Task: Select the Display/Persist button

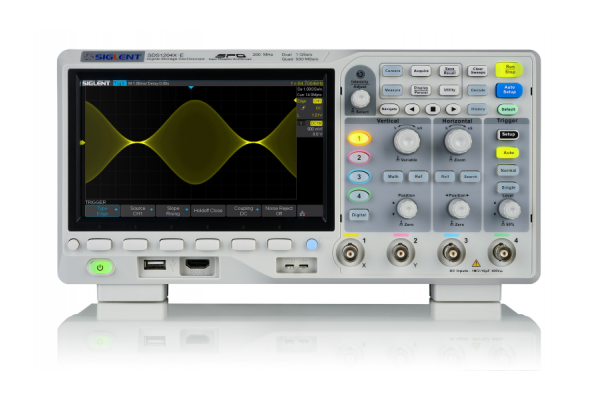Action: point(421,90)
